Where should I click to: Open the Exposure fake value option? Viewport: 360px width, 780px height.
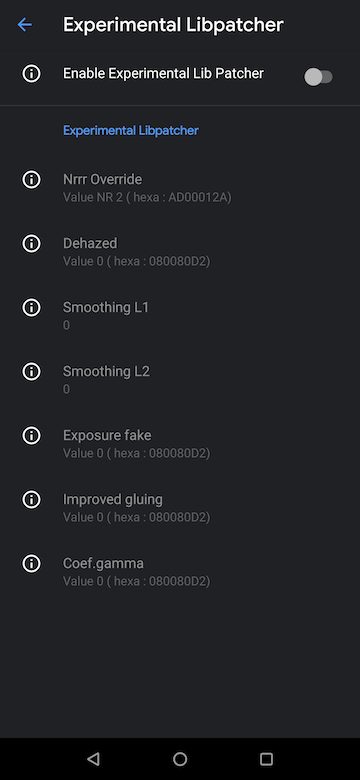click(180, 444)
